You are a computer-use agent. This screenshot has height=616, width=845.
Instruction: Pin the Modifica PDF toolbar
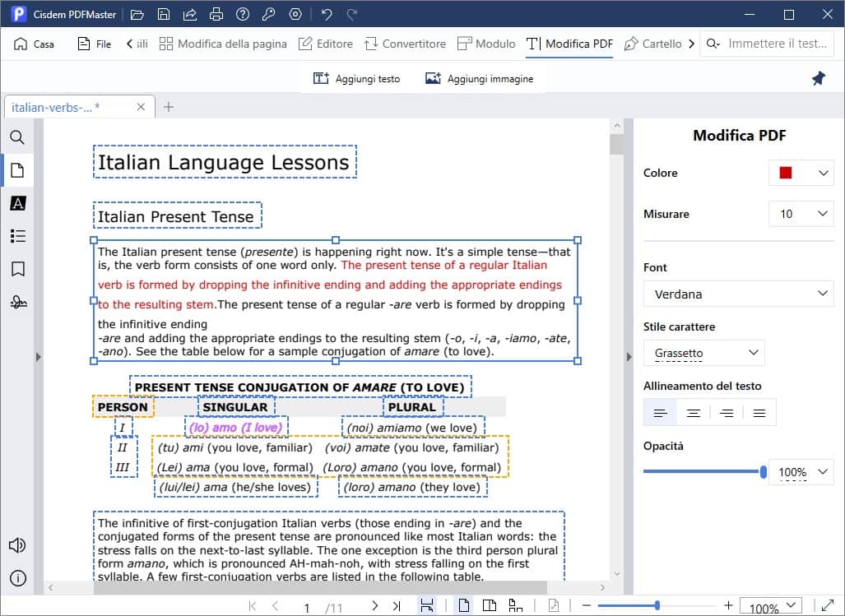pyautogui.click(x=818, y=78)
